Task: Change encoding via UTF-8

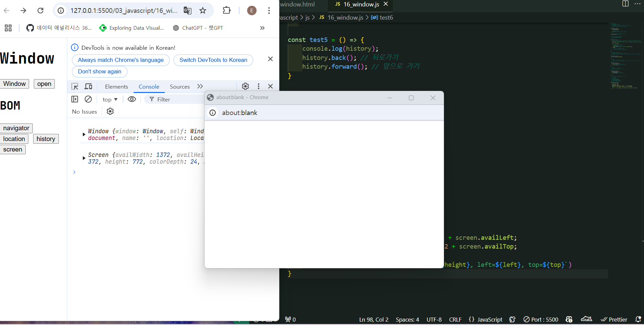Action: (434, 319)
